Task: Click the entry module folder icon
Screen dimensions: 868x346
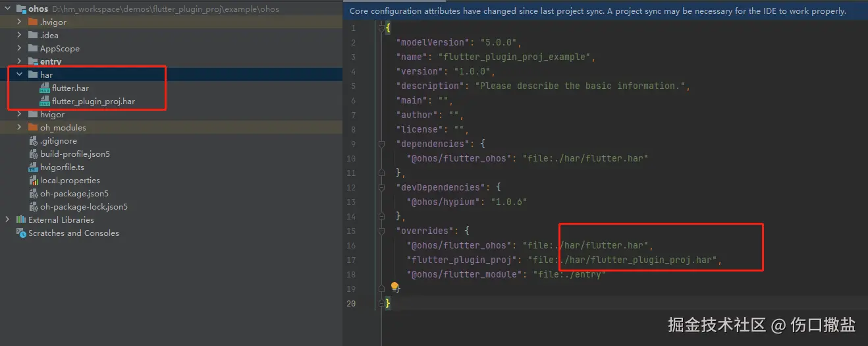Action: 34,62
